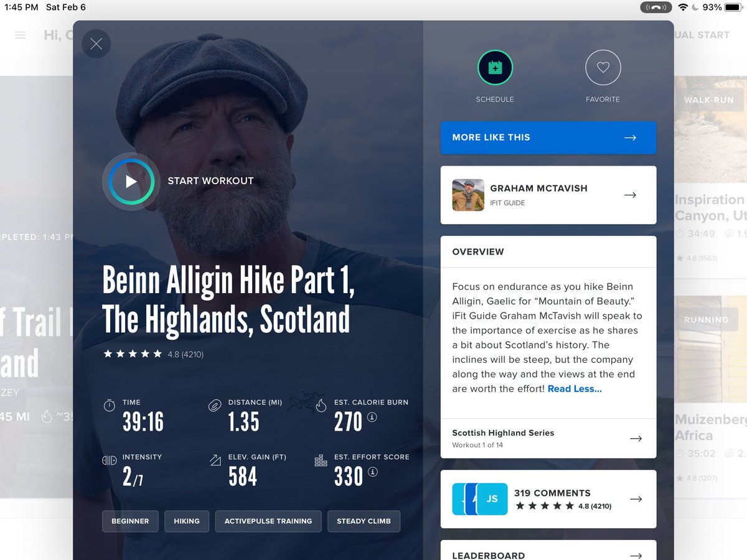Image resolution: width=747 pixels, height=560 pixels.
Task: Click the battery 93% status indicator
Action: tap(721, 7)
